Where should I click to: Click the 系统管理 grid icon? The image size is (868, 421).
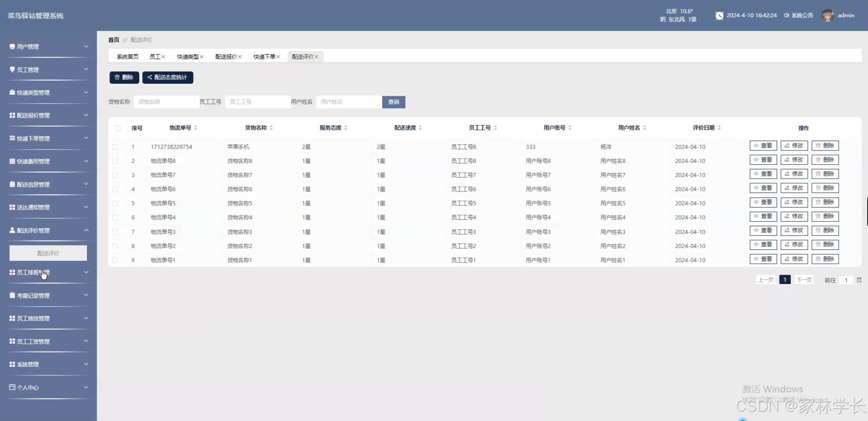(12, 364)
